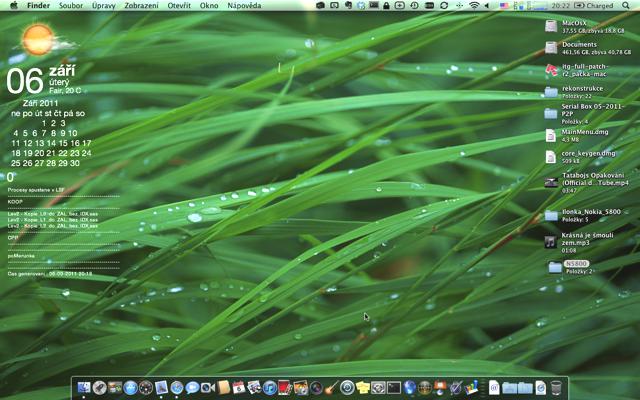Open the Nápověda menu
The width and height of the screenshot is (640, 400).
point(244,5)
